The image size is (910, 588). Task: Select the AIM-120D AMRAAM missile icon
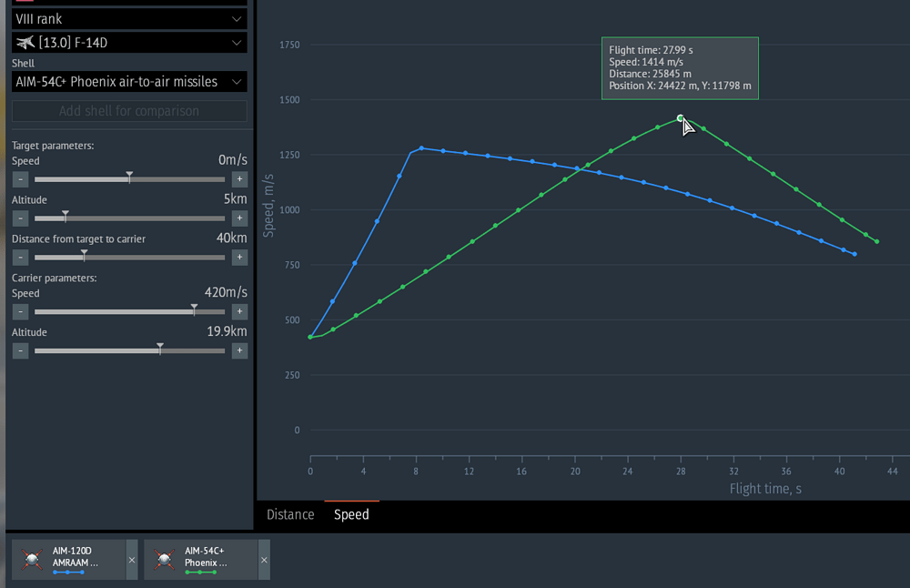click(32, 560)
